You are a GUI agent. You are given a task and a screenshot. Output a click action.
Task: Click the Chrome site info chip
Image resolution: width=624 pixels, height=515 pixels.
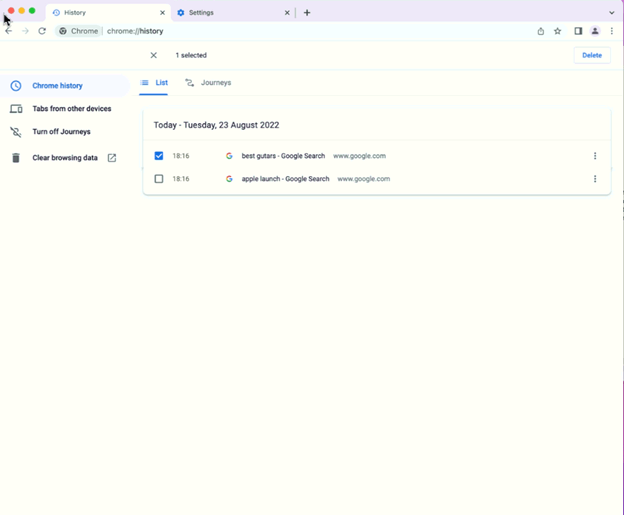pyautogui.click(x=79, y=31)
